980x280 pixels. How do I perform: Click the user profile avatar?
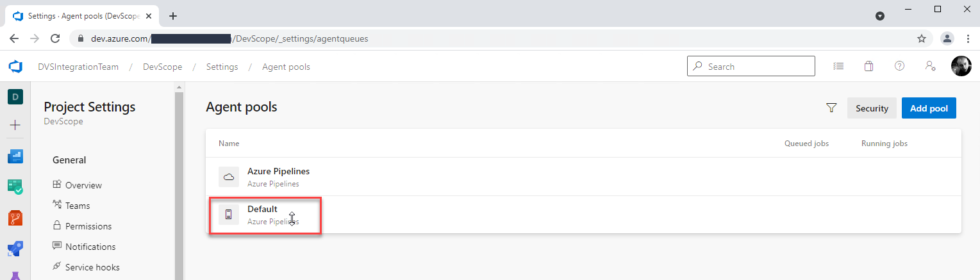pos(961,66)
